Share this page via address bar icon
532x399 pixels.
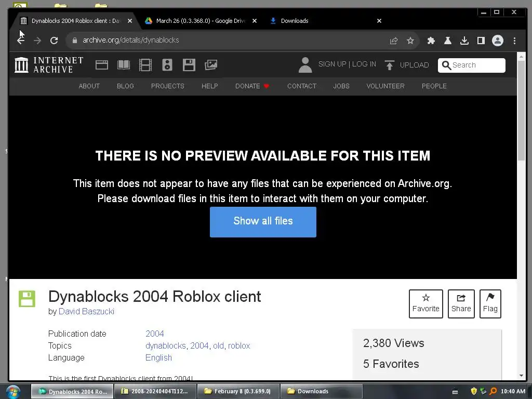394,41
